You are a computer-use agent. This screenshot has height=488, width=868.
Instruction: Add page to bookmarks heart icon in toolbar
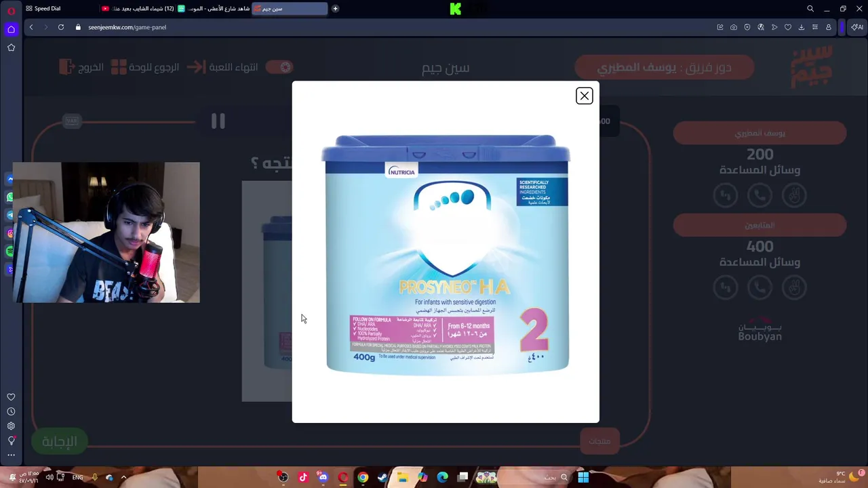pos(788,27)
